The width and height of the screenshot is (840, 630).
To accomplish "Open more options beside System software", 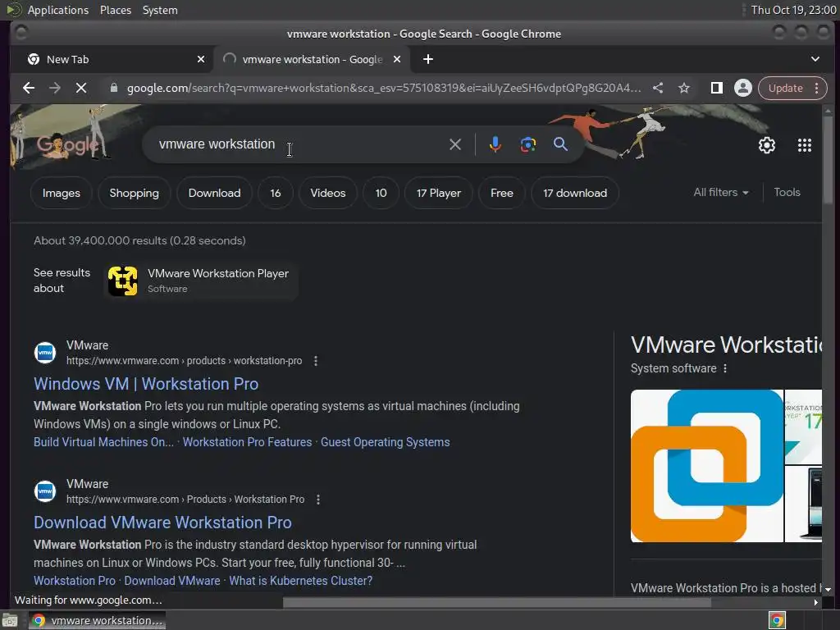I will coord(725,368).
